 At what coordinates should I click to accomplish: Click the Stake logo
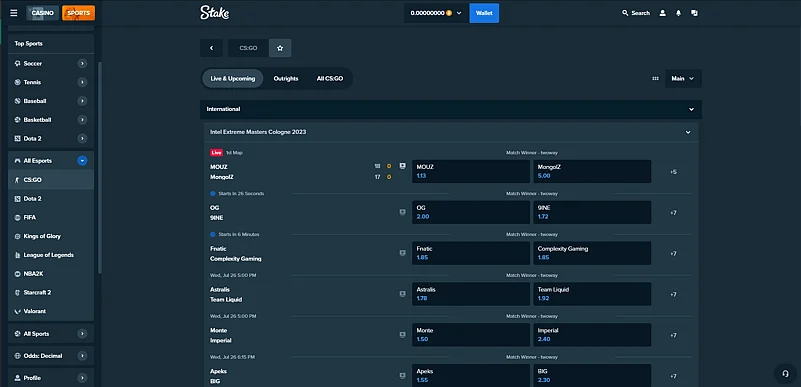pyautogui.click(x=215, y=13)
